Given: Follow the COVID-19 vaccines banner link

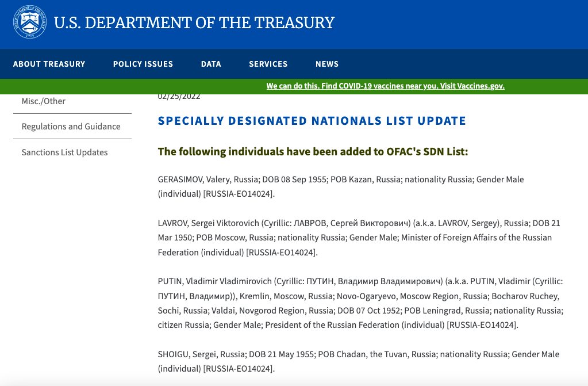Looking at the screenshot, I should tap(385, 86).
